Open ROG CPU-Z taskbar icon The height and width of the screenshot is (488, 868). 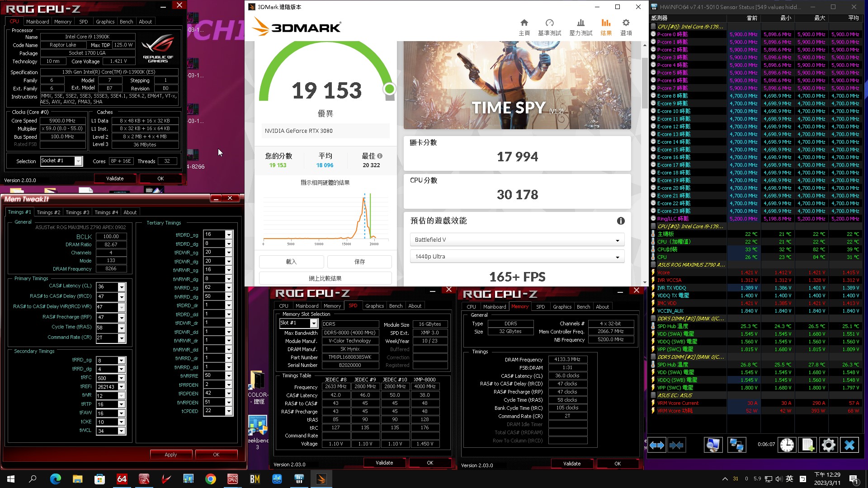point(232,479)
